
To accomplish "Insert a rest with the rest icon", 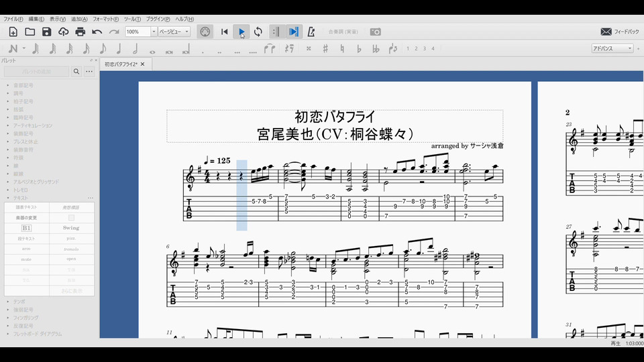I will (289, 48).
